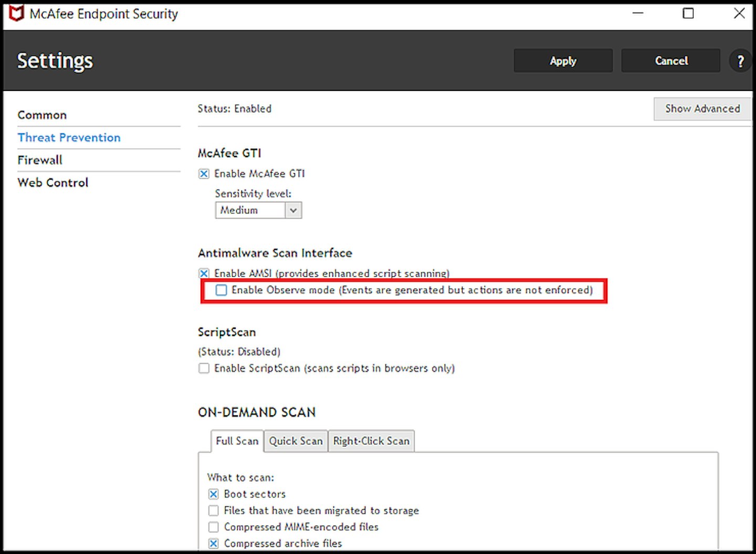Viewport: 756px width, 554px height.
Task: Click the ScriptScan Status: Disabled text
Action: click(239, 352)
